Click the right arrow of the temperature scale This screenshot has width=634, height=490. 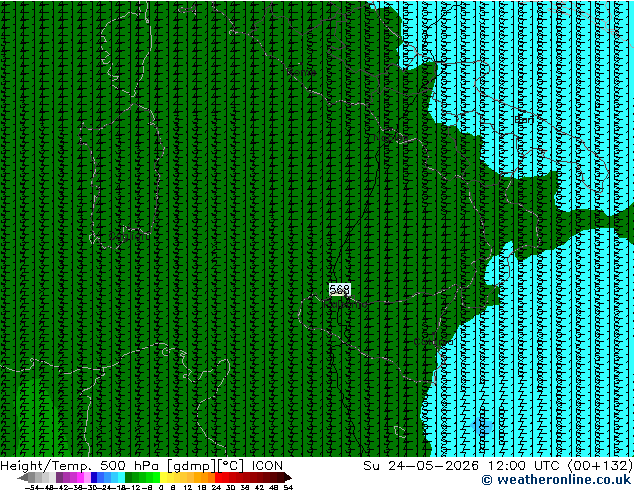coord(288,477)
